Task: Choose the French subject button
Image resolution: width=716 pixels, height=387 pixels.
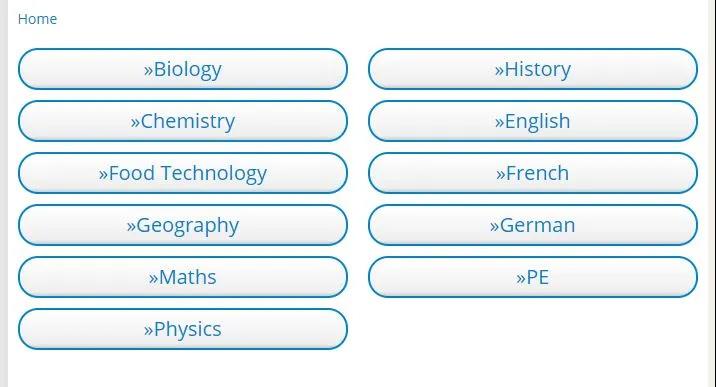Action: 533,173
